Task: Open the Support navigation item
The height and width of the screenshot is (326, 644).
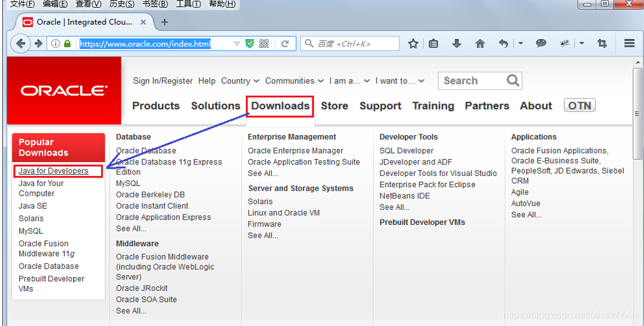Action: pyautogui.click(x=380, y=106)
